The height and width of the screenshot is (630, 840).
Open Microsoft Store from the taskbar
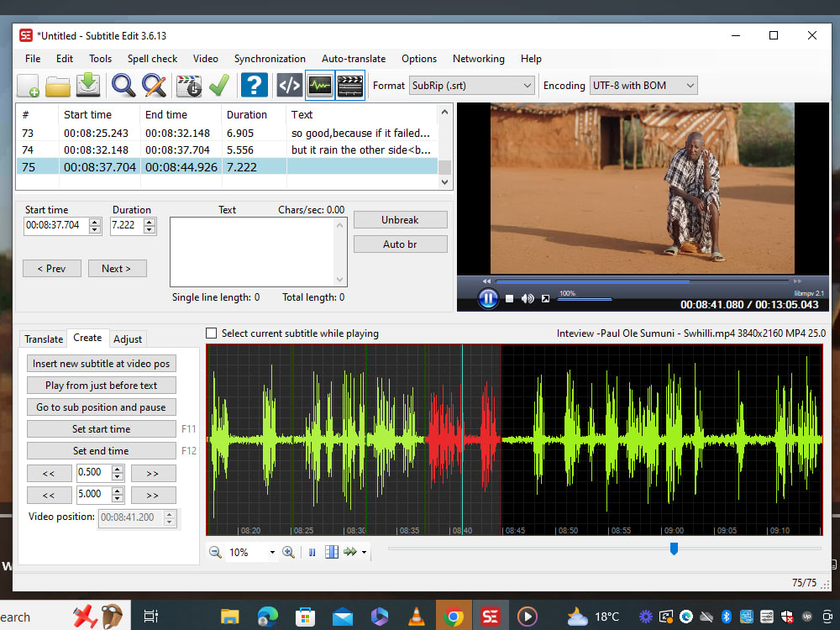coord(305,617)
